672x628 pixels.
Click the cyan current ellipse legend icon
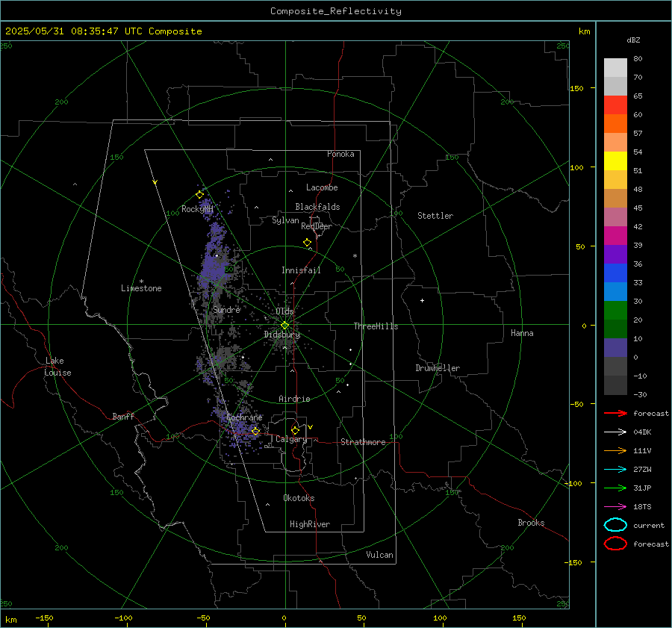click(615, 525)
